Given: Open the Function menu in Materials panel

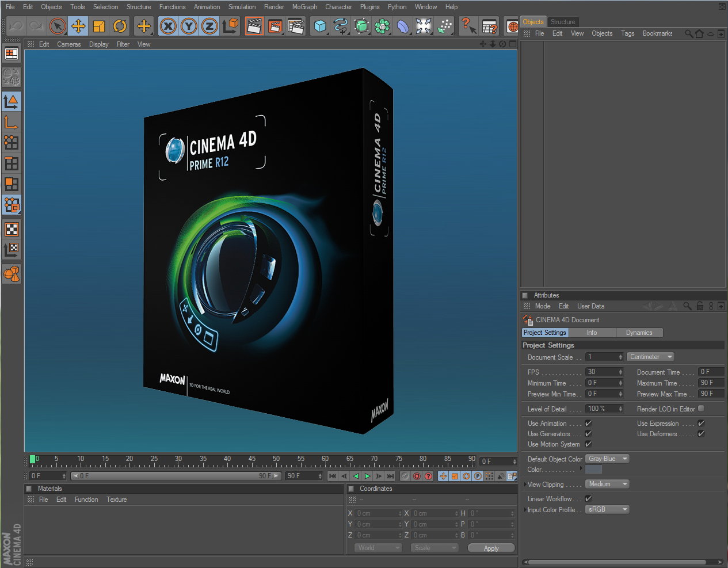Looking at the screenshot, I should (86, 500).
